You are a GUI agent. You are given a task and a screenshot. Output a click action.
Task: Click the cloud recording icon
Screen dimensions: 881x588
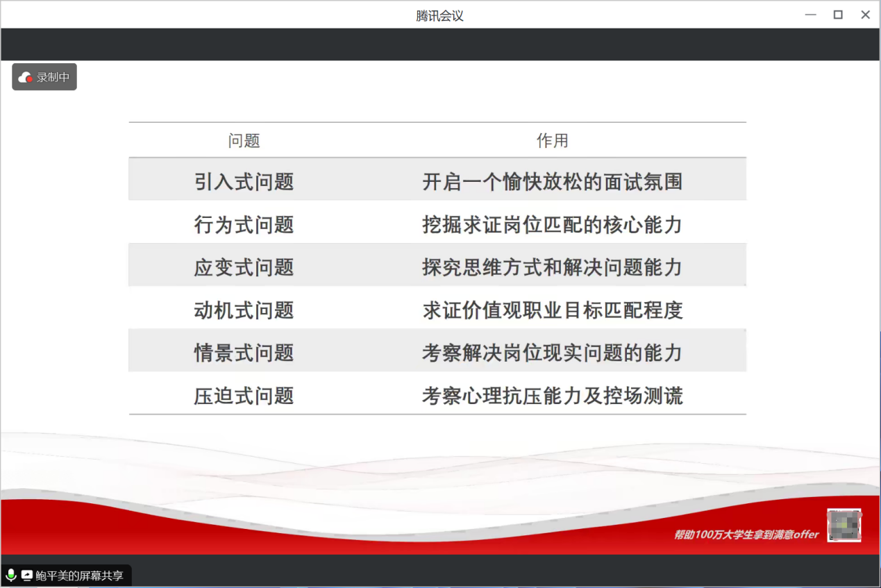pos(26,78)
